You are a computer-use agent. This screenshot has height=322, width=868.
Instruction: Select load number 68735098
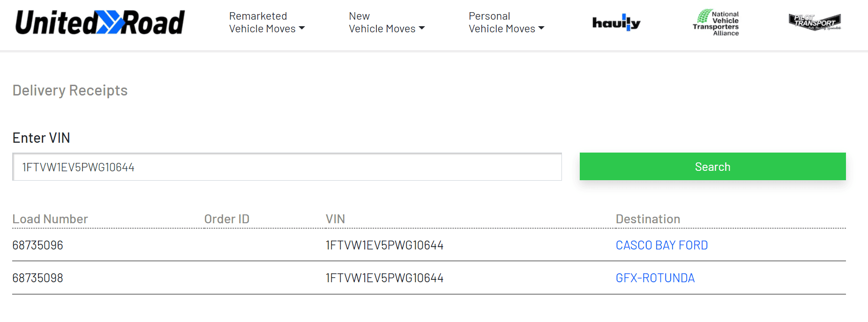coord(37,278)
